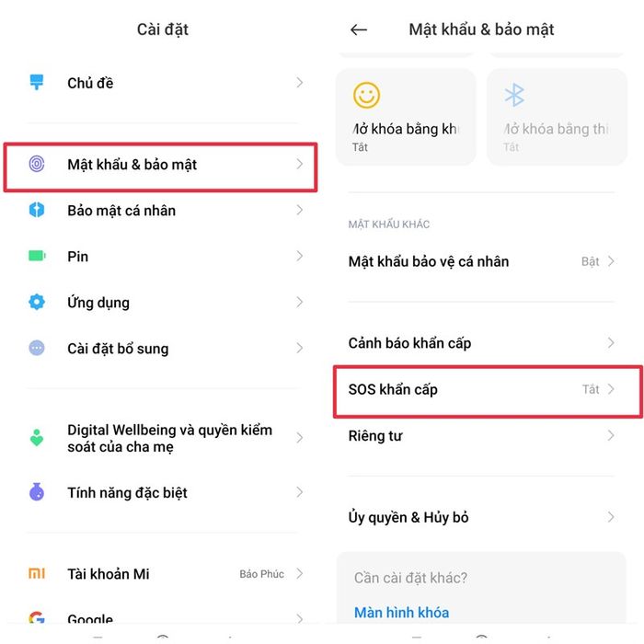Open Cài đặt bổ sung menu item
Viewport: 644px width, 644px height.
(x=165, y=349)
